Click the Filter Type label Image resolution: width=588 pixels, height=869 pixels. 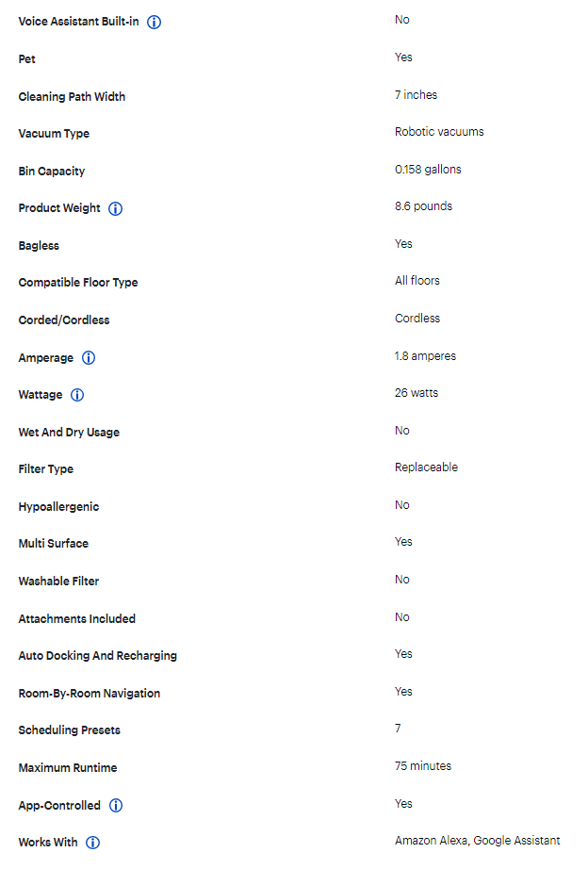coord(46,469)
